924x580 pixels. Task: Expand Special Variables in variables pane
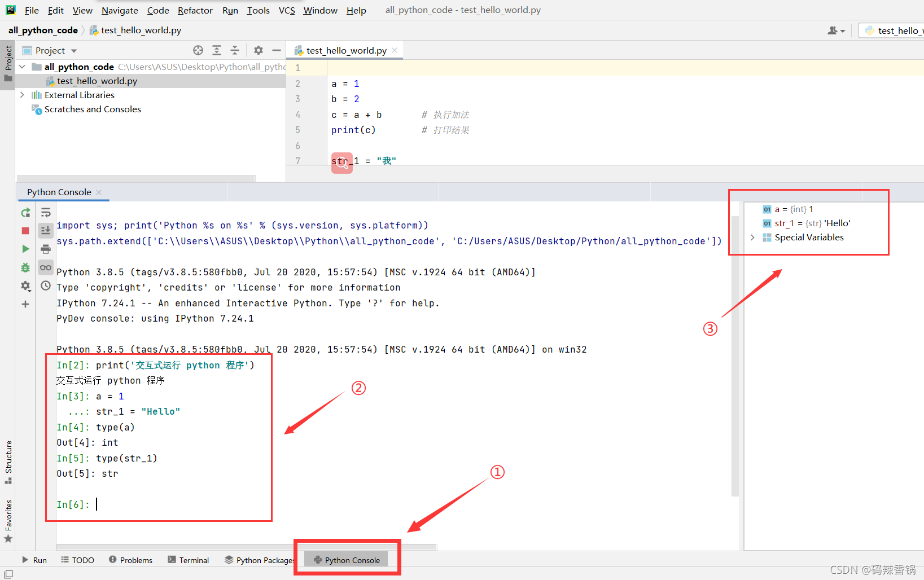[752, 238]
